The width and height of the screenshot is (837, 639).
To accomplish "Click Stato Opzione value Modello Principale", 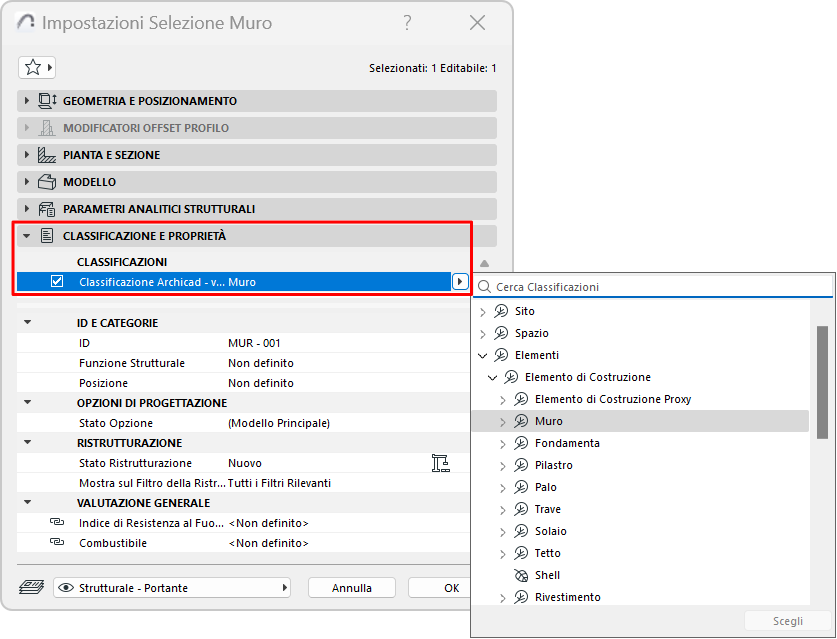I will [279, 423].
